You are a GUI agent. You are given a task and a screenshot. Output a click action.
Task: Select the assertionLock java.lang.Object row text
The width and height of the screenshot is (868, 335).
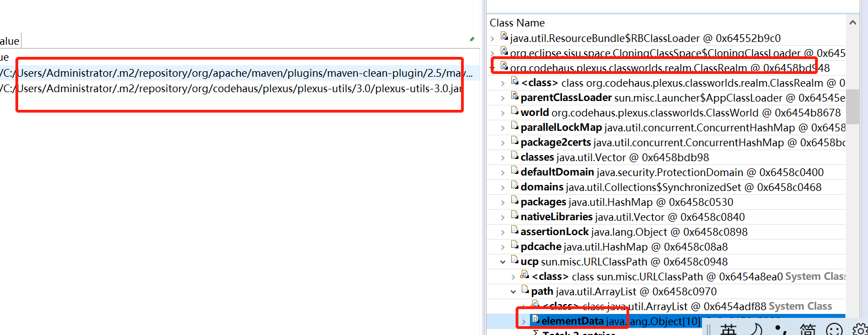(634, 232)
